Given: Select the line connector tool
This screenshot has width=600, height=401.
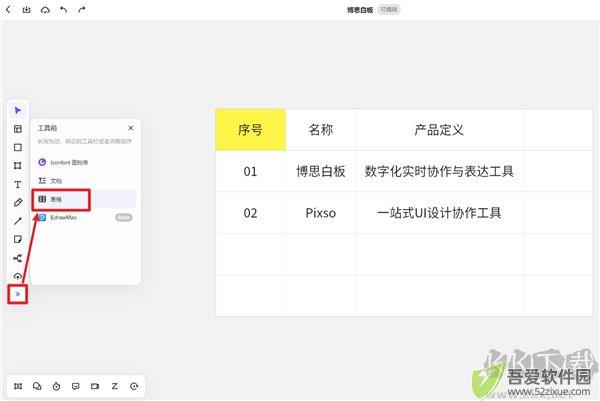Looking at the screenshot, I should 18,221.
